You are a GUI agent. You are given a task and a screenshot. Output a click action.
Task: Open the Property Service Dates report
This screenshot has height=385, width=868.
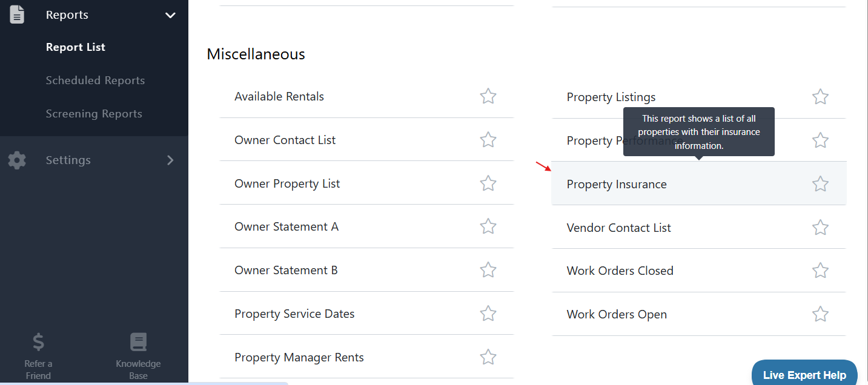[x=294, y=314]
